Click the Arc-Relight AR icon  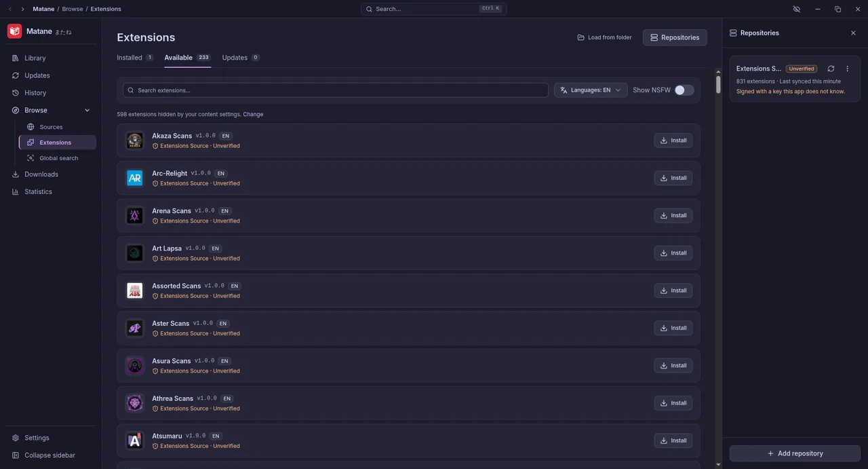click(x=135, y=178)
